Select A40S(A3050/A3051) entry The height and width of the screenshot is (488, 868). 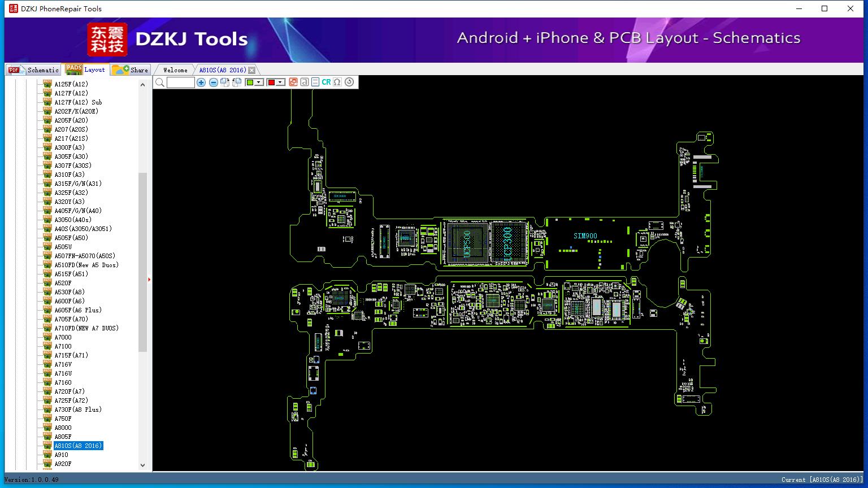(x=83, y=229)
